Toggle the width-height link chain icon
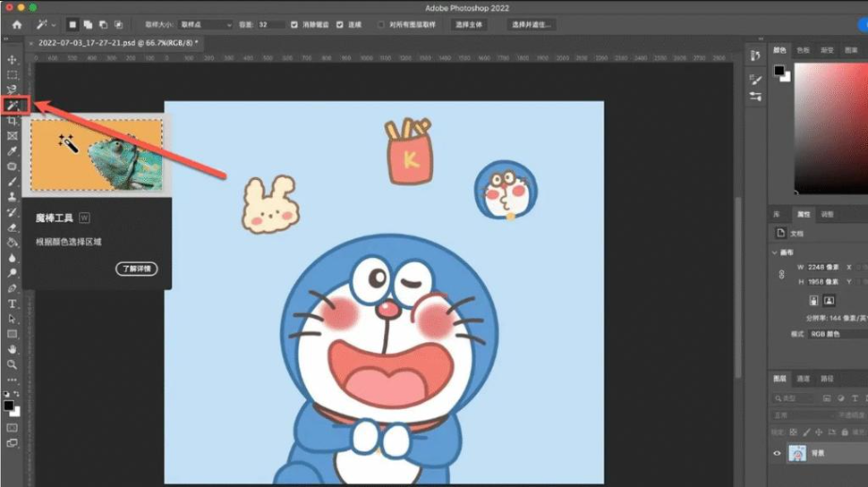The width and height of the screenshot is (868, 487). pyautogui.click(x=781, y=274)
